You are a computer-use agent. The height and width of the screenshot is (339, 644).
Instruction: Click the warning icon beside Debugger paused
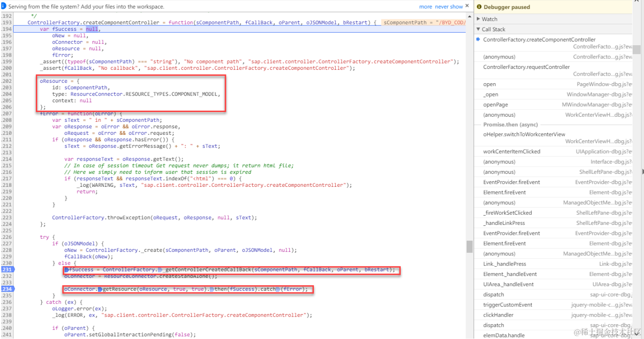pyautogui.click(x=479, y=7)
